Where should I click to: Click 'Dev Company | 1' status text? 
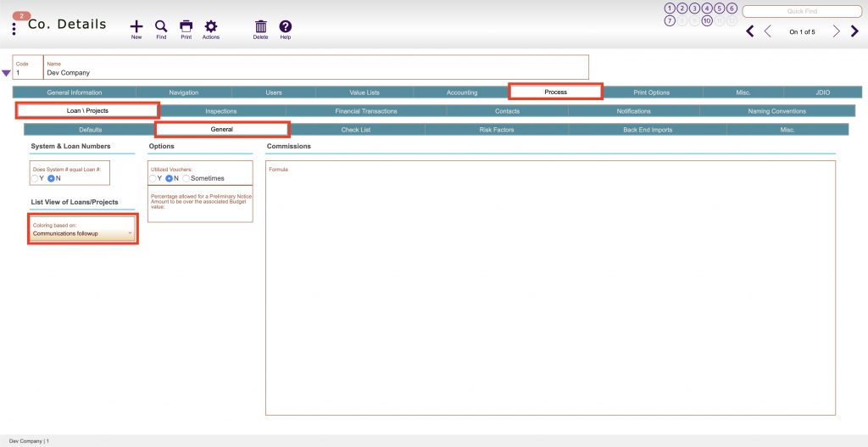pos(30,441)
